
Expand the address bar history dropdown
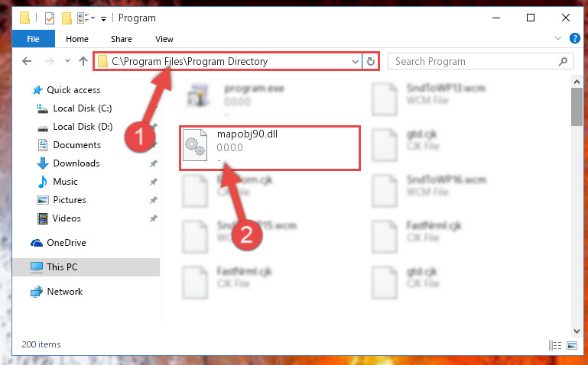pos(355,61)
